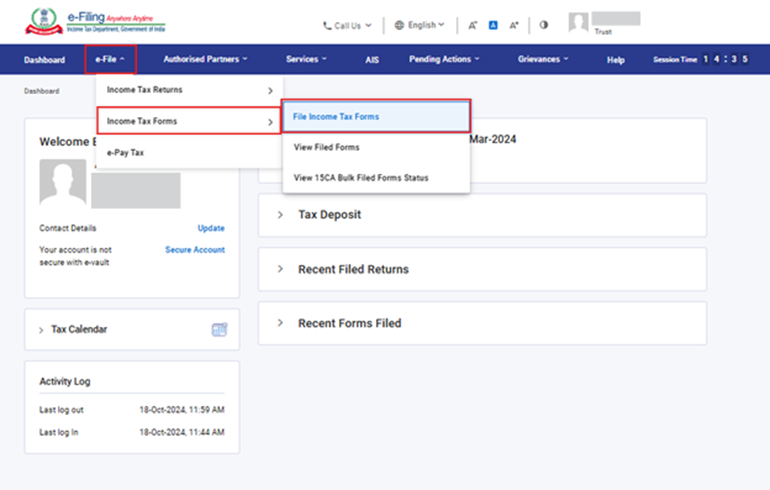Open the Call Us dropdown
This screenshot has width=770, height=490.
coord(346,24)
